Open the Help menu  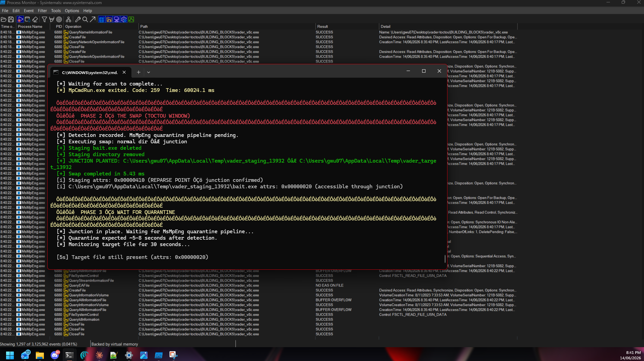87,11
